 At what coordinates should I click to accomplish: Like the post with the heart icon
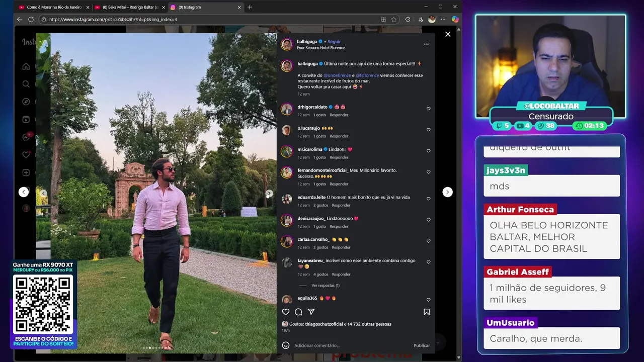point(286,312)
